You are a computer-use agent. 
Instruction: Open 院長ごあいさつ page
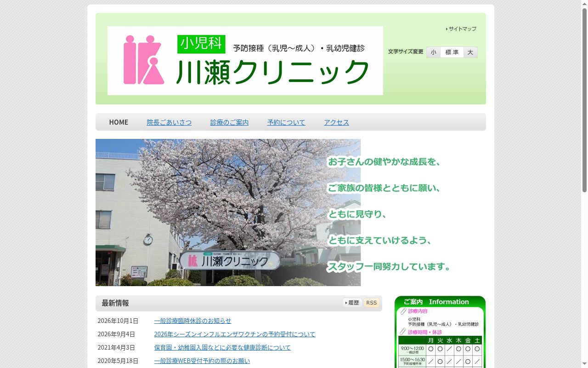click(169, 122)
